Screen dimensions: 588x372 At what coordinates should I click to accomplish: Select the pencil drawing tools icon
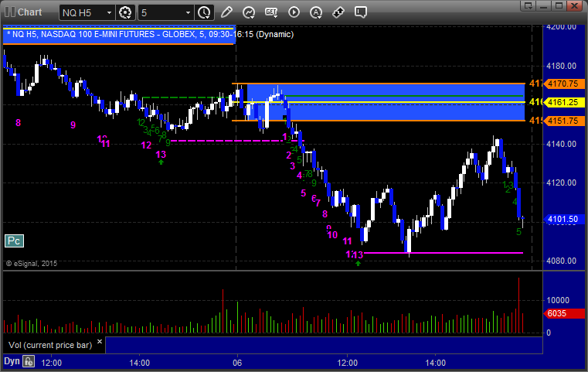pos(226,12)
